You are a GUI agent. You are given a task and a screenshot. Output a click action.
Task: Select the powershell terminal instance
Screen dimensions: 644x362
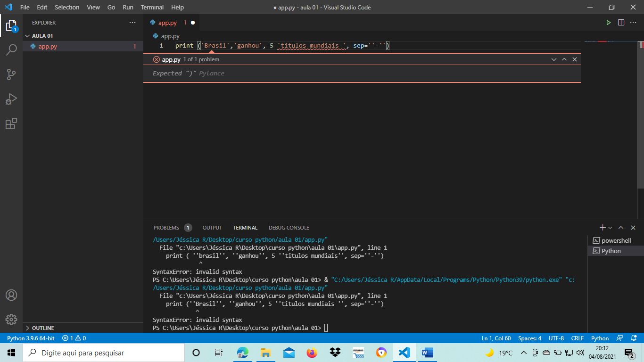tap(616, 240)
